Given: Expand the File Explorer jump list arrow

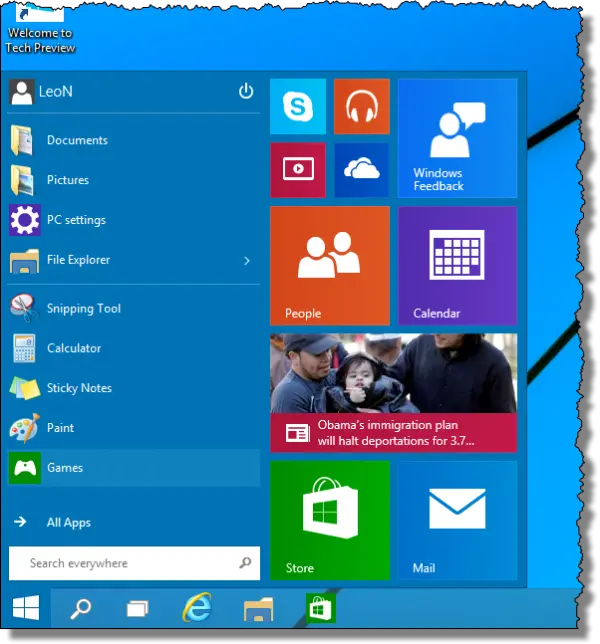Looking at the screenshot, I should pos(246,260).
